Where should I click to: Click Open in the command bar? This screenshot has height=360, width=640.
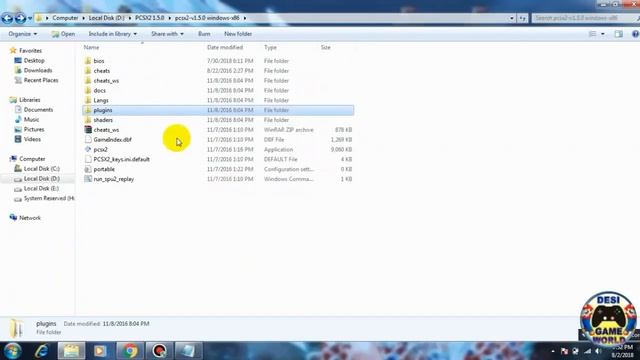tap(63, 34)
